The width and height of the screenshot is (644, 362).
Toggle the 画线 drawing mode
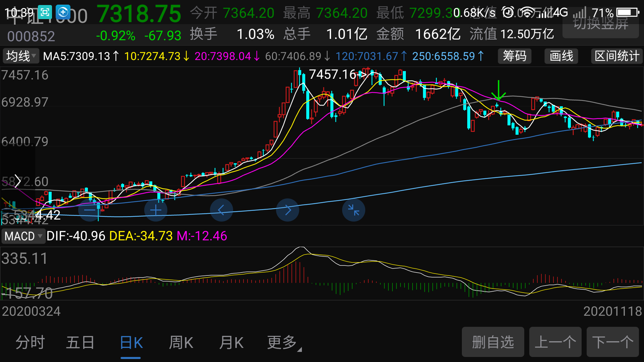click(x=561, y=56)
